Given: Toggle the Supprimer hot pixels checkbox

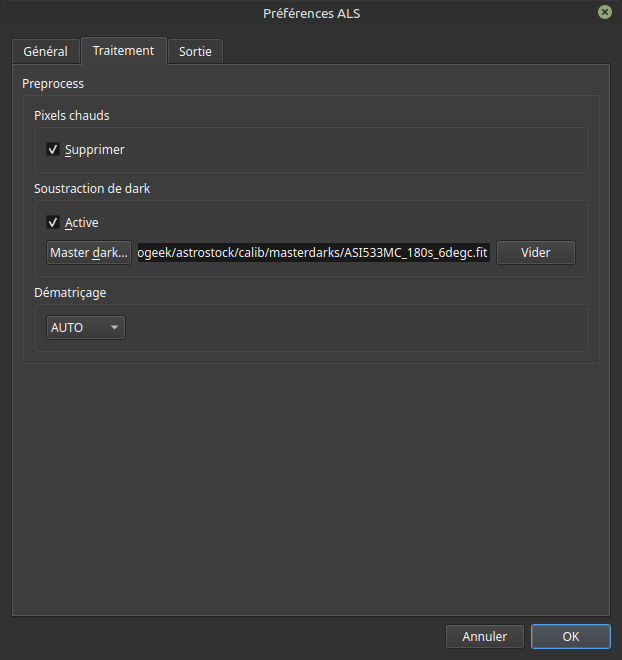Looking at the screenshot, I should pyautogui.click(x=53, y=150).
